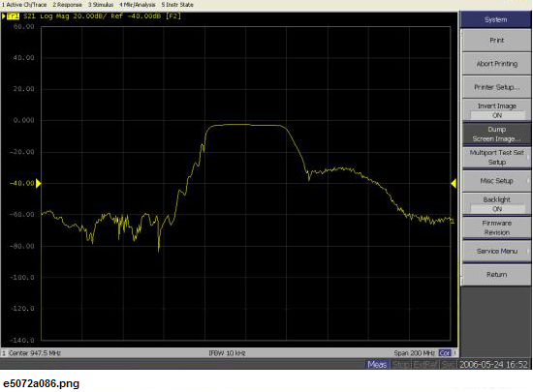Screen dimensions: 533x392
Task: Click Dump Screen Image softkey
Action: (496, 134)
